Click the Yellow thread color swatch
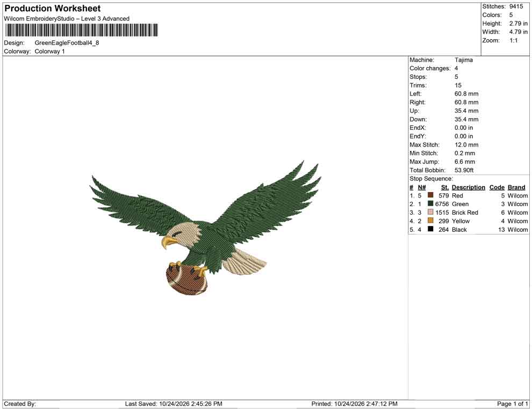Image resolution: width=532 pixels, height=409 pixels. [430, 221]
